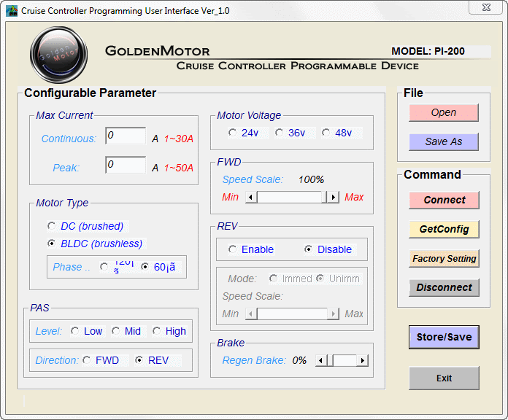Click Regen Brake decrease arrow
Viewport: 508px width, 420px height.
click(x=321, y=360)
